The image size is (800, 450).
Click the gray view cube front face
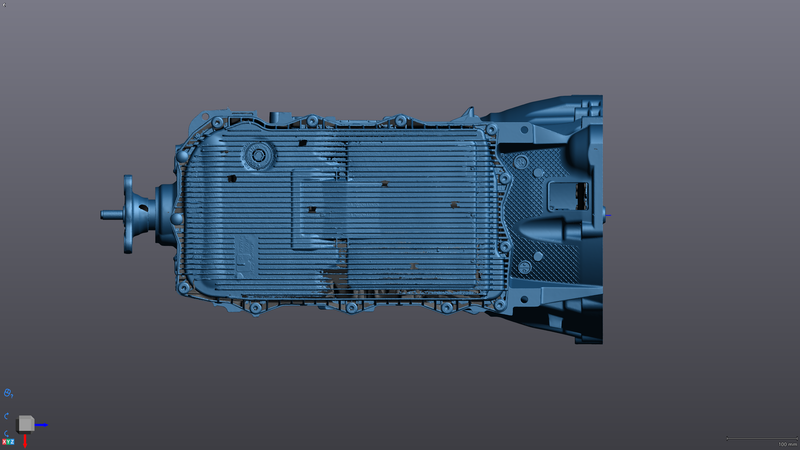click(26, 424)
